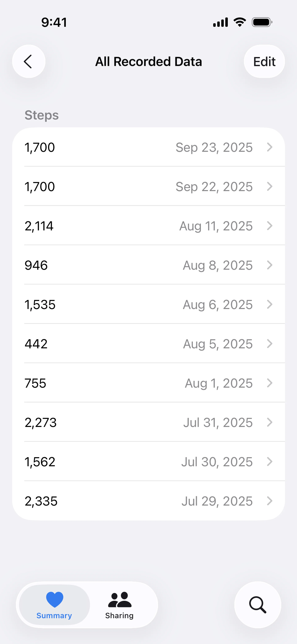Tap the Edit button
The image size is (297, 644).
point(264,61)
